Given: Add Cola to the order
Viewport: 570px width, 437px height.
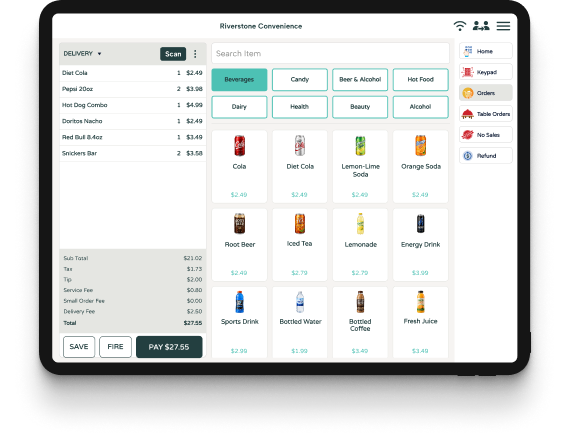Looking at the screenshot, I should click(239, 167).
